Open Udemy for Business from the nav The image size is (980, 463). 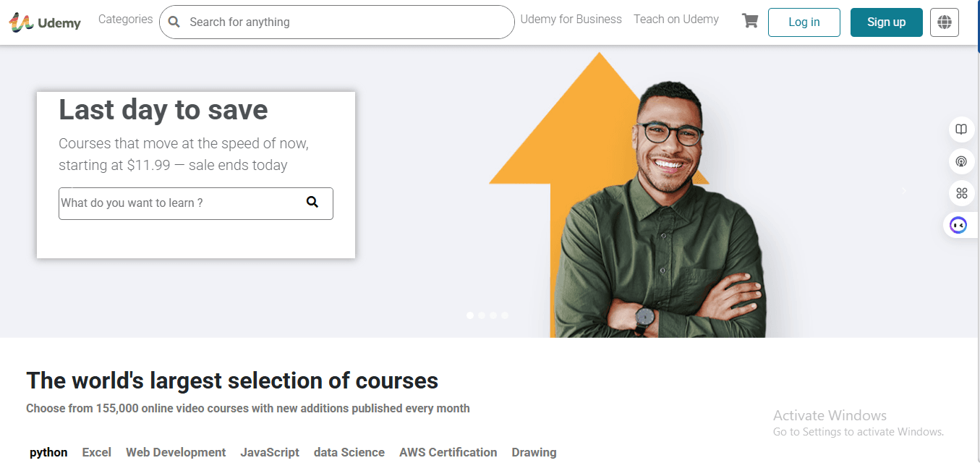click(x=571, y=19)
